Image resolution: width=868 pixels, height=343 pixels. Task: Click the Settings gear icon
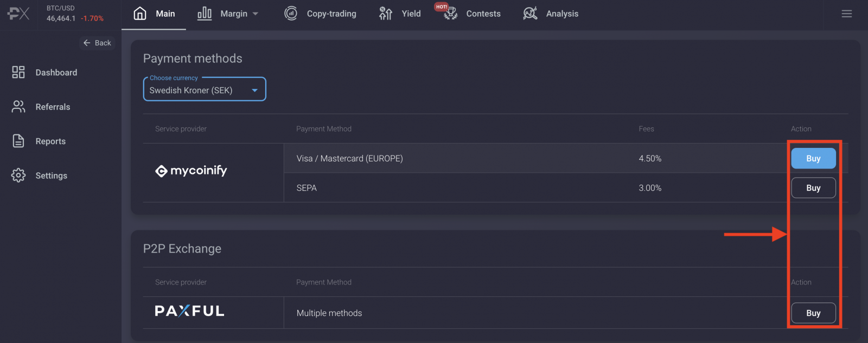coord(18,176)
